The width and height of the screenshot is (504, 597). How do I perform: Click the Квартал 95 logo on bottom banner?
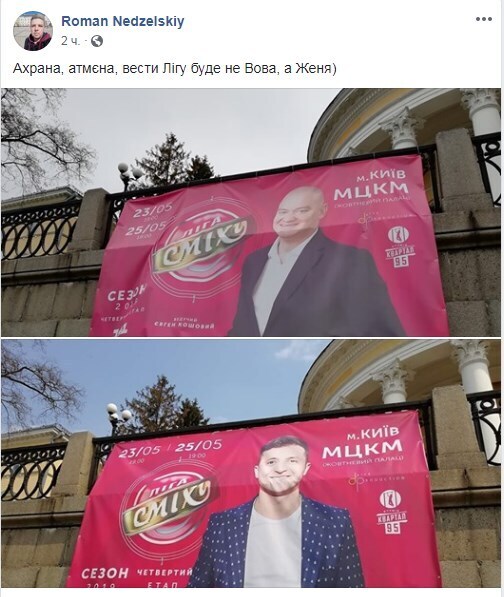point(392,512)
